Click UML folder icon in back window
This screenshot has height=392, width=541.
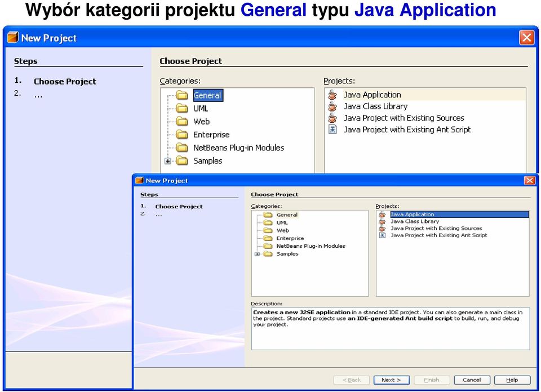click(182, 108)
